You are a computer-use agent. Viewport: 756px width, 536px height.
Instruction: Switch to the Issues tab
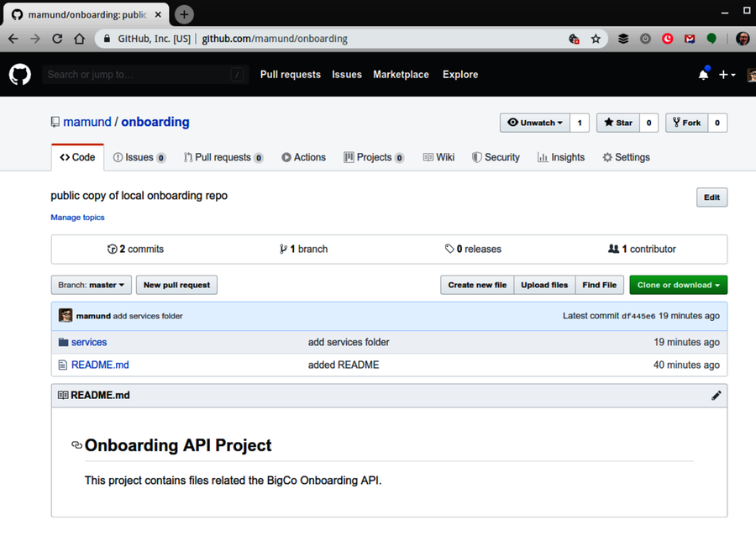pyautogui.click(x=139, y=157)
